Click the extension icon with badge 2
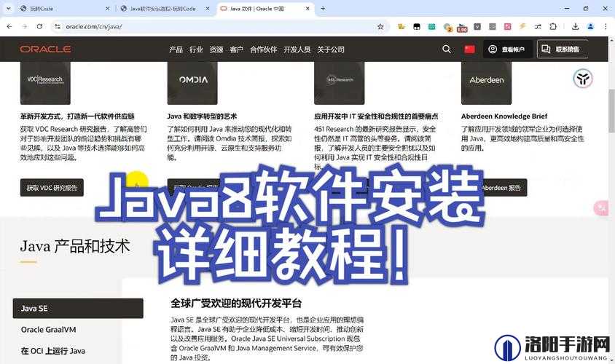Screen dimensions: 615x364 (447, 27)
